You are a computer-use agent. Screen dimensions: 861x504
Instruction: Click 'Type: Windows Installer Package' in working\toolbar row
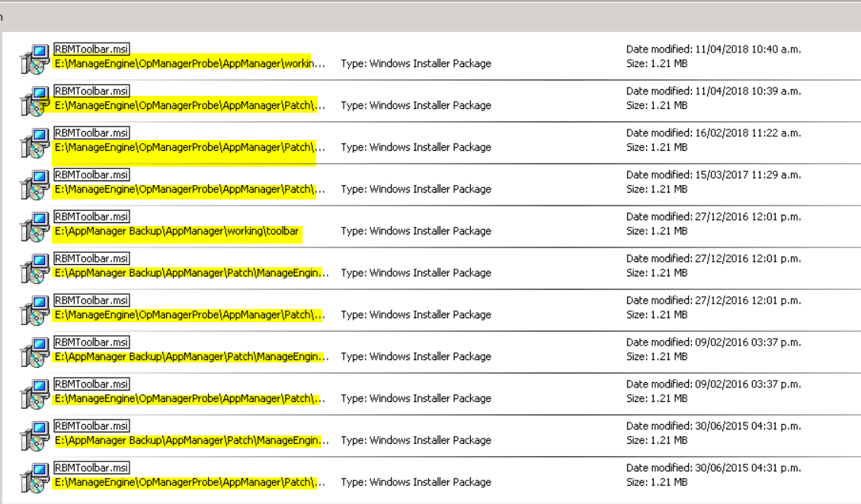(x=416, y=231)
